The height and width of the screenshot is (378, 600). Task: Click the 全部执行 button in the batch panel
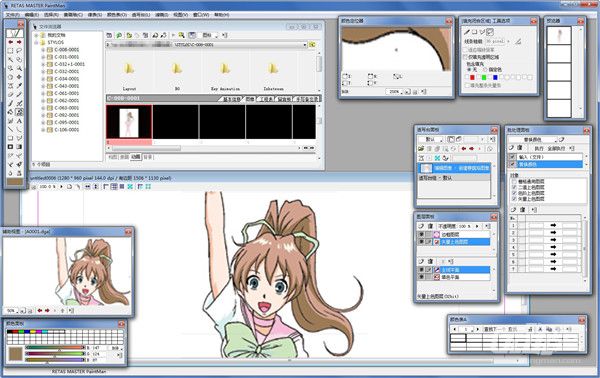[x=556, y=149]
